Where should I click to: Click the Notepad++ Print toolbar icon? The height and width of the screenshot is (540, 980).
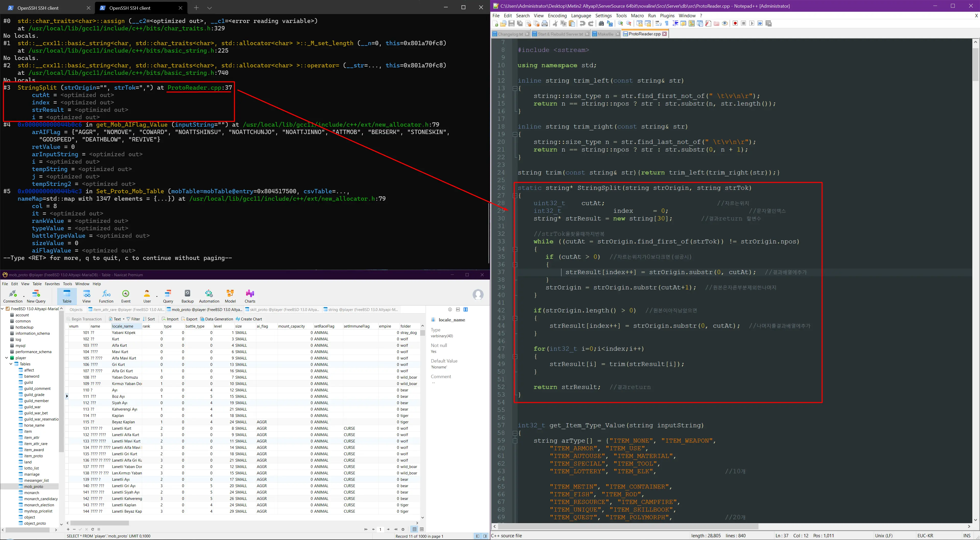click(545, 23)
